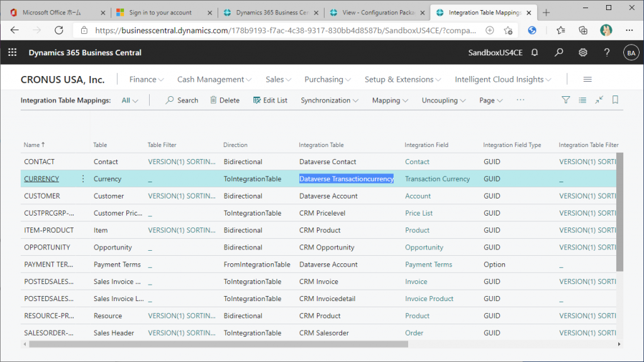Click the blue browser extension icon
This screenshot has height=362, width=644.
(532, 30)
